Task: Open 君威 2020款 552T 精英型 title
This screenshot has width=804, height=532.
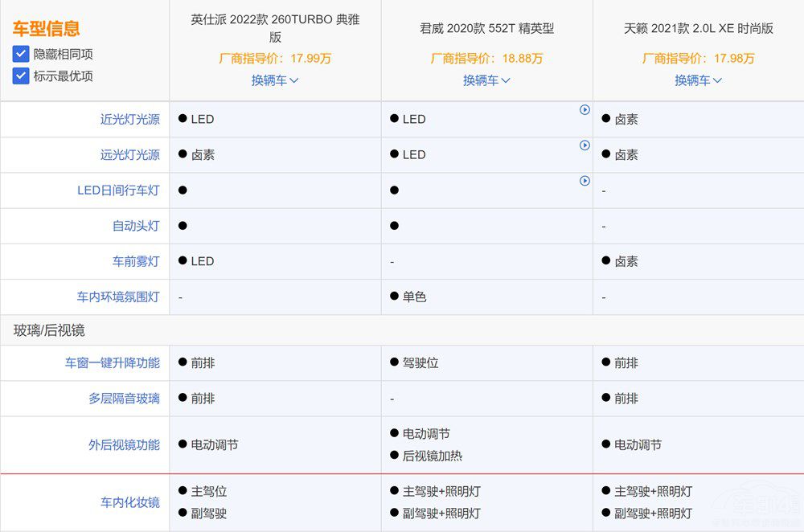Action: click(486, 28)
